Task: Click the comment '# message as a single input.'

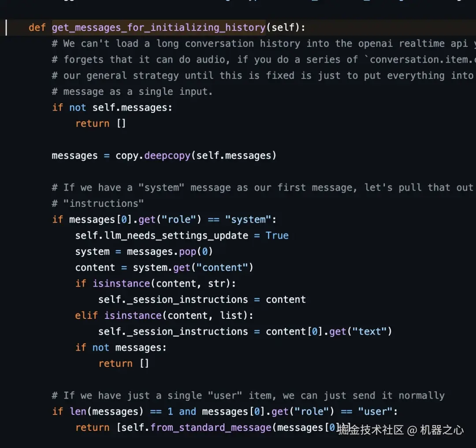Action: (x=132, y=92)
